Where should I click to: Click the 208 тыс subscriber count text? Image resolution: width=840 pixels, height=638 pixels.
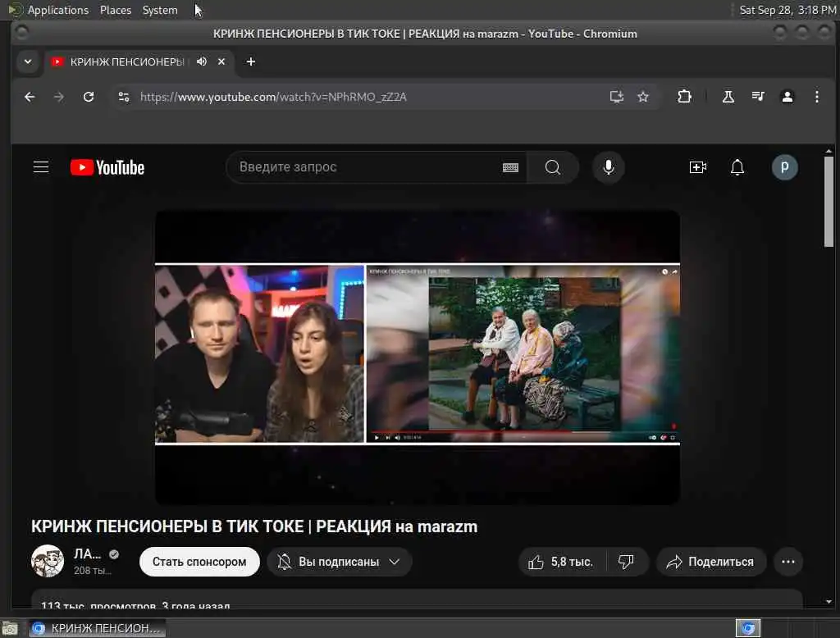(x=93, y=571)
